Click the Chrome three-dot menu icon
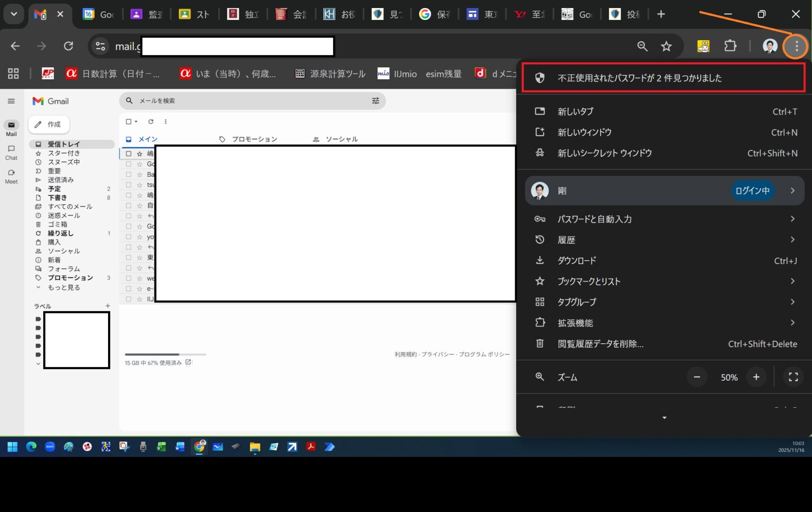 [796, 46]
